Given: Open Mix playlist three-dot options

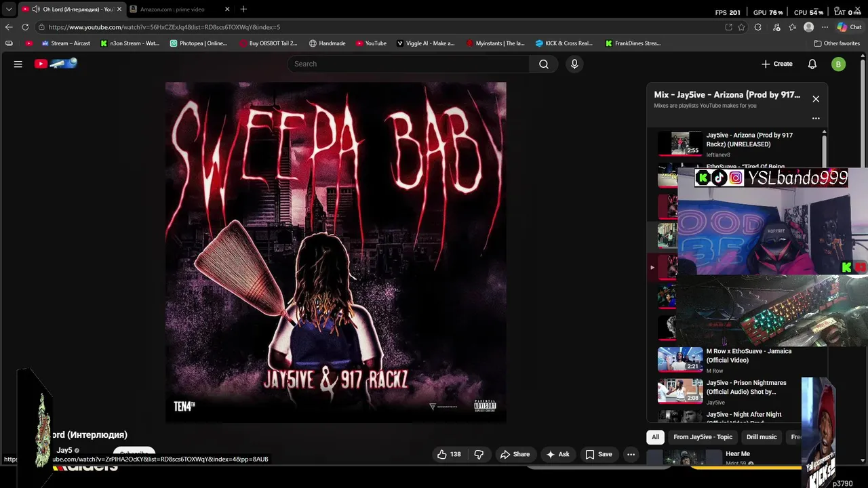Looking at the screenshot, I should 816,118.
